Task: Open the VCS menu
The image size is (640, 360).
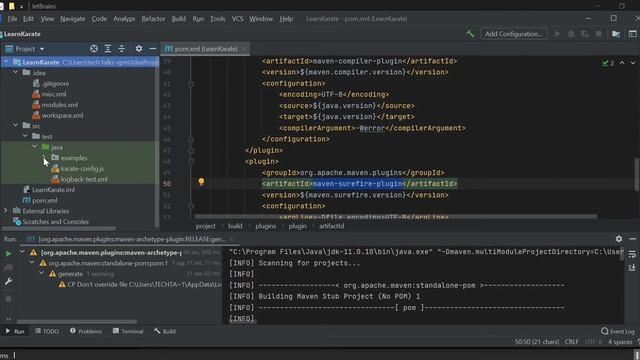Action: click(238, 19)
